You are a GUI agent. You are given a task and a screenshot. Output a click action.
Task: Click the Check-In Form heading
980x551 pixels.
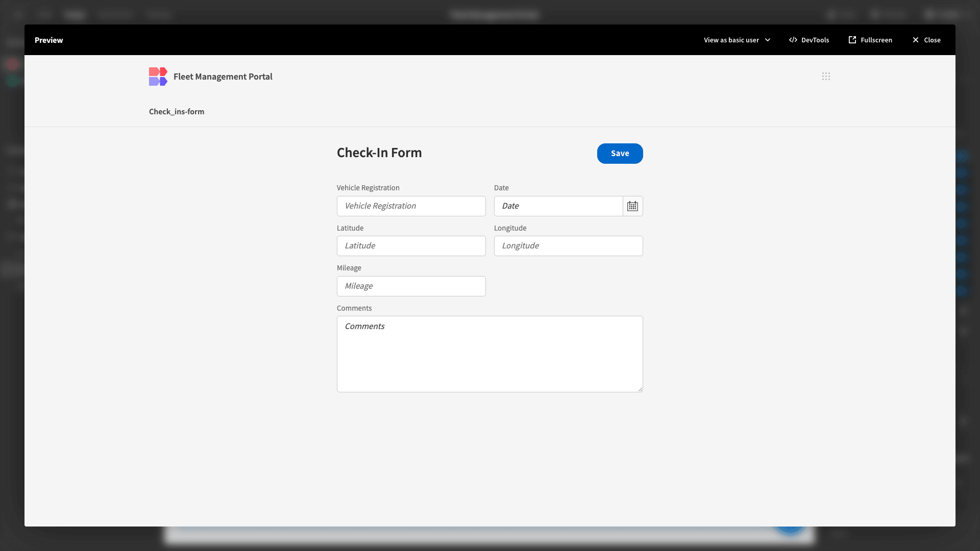pyautogui.click(x=379, y=153)
